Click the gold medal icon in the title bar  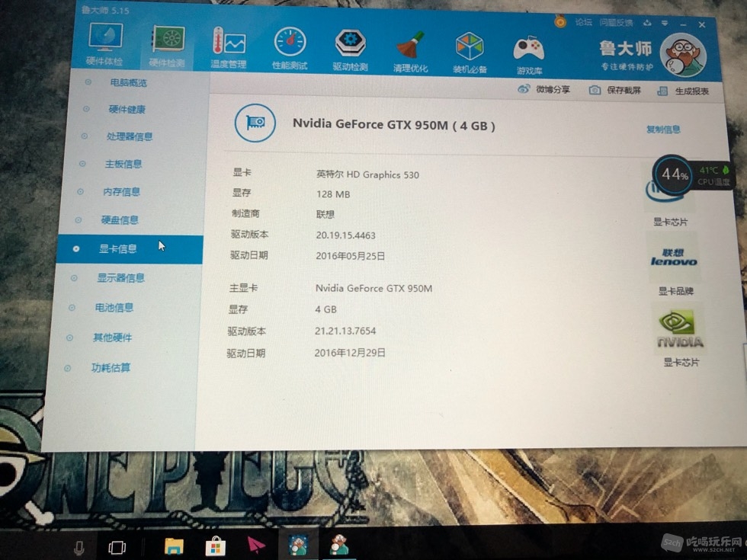click(560, 21)
